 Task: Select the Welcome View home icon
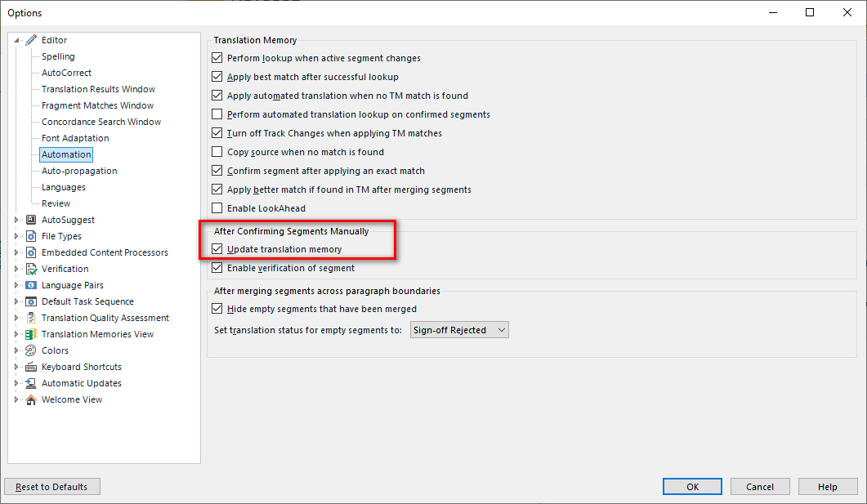(x=31, y=399)
